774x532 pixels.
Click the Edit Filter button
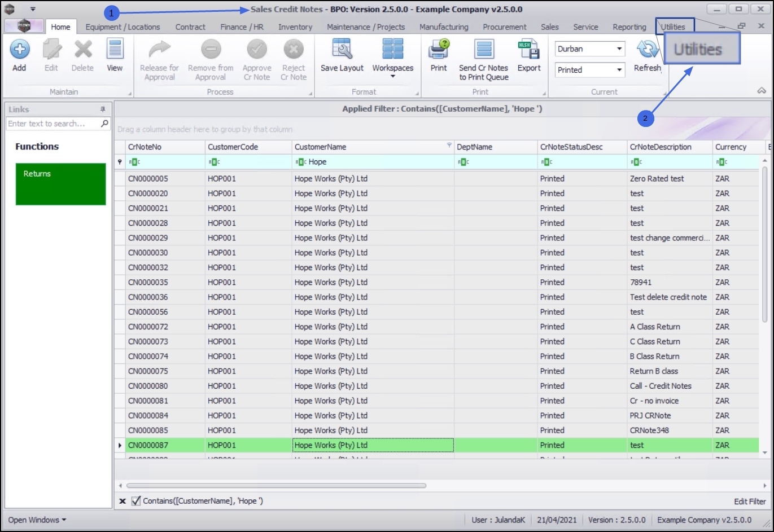(x=750, y=501)
